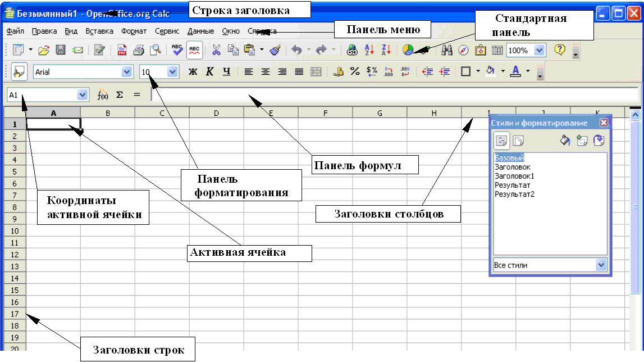Toggle underline Ч formatting
This screenshot has height=362, width=644.
pyautogui.click(x=226, y=72)
